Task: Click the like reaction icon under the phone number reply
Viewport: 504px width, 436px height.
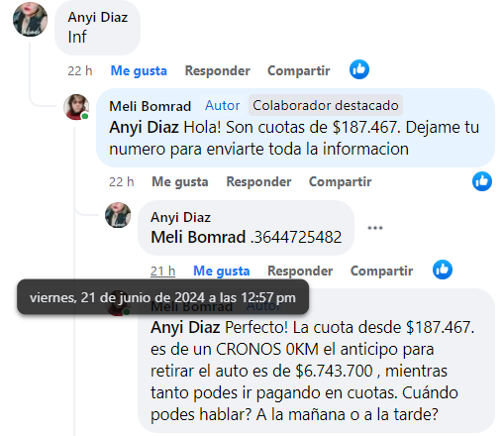Action: pos(443,270)
